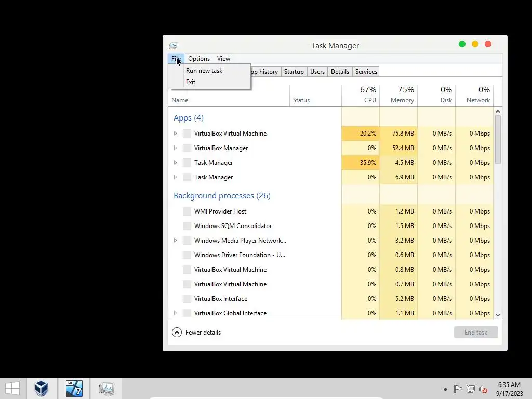Expand the Task Manager row using 35.9% CPU
The height and width of the screenshot is (399, 532).
tap(176, 163)
